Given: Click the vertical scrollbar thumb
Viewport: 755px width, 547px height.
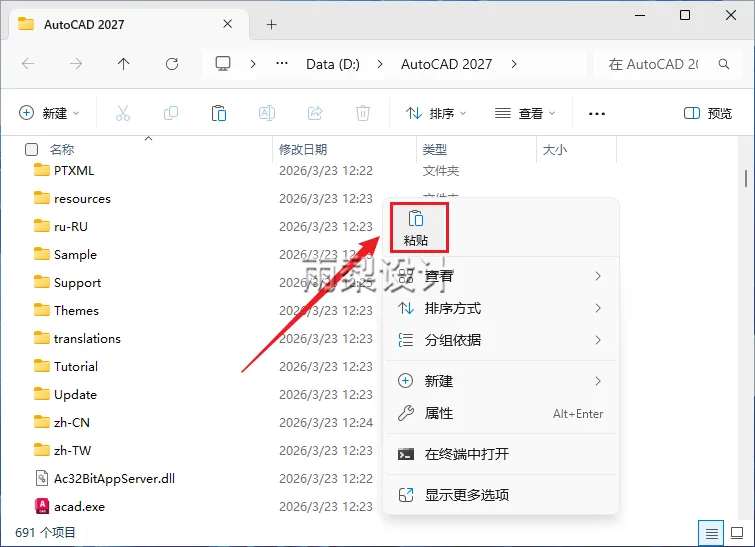Looking at the screenshot, I should [x=745, y=178].
